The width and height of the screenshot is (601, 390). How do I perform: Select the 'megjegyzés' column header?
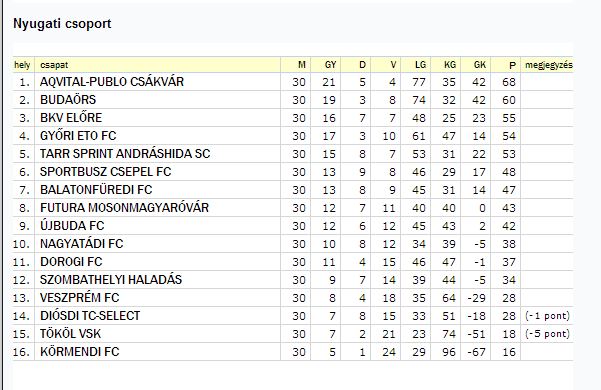click(x=549, y=65)
